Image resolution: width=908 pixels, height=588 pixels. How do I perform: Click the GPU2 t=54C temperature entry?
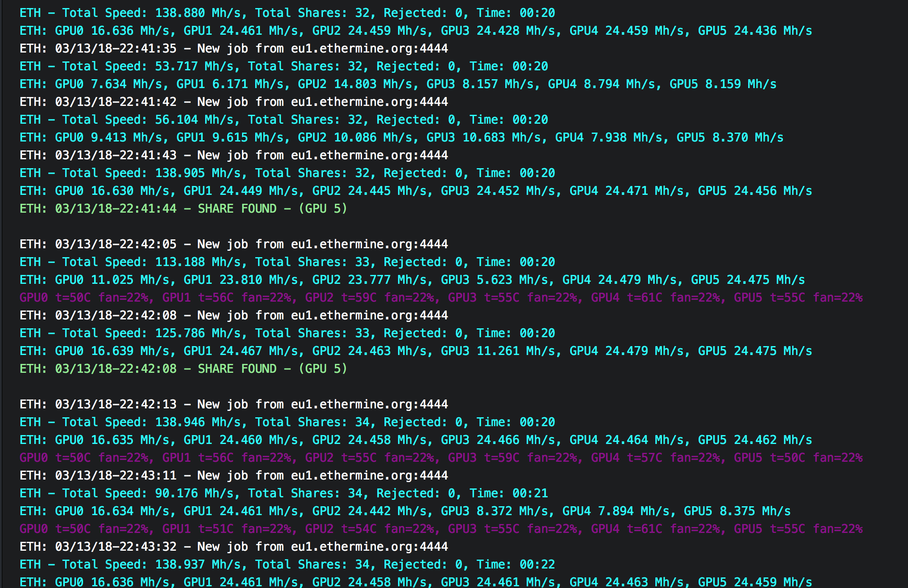[x=370, y=529]
